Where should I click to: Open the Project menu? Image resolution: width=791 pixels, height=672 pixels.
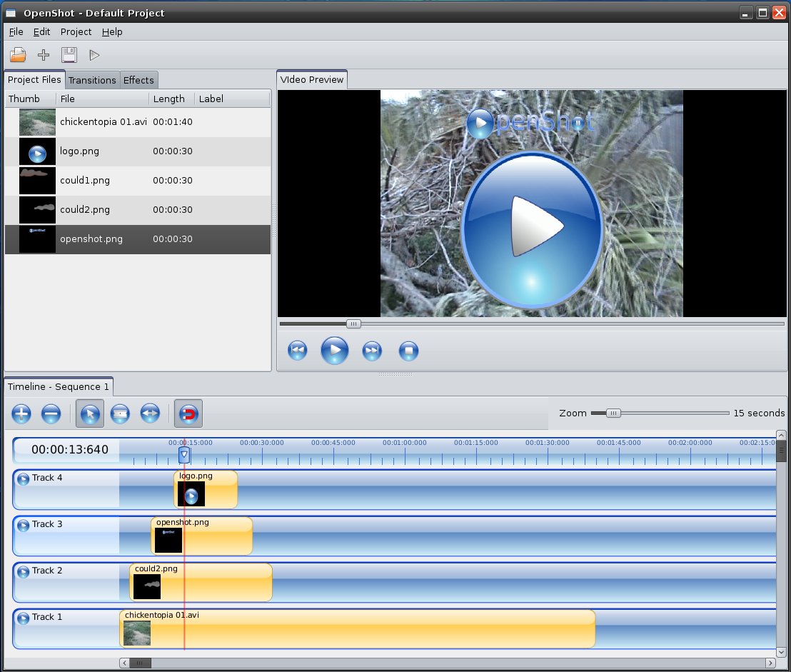76,31
